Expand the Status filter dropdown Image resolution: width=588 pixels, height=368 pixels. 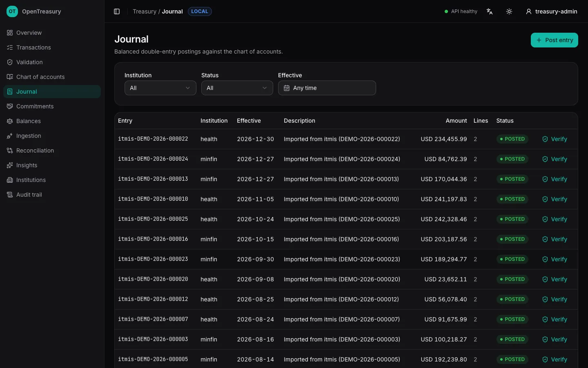237,88
